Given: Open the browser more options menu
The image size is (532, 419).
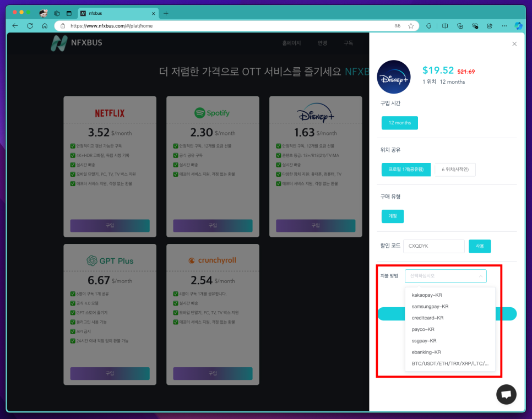Looking at the screenshot, I should tap(504, 26).
